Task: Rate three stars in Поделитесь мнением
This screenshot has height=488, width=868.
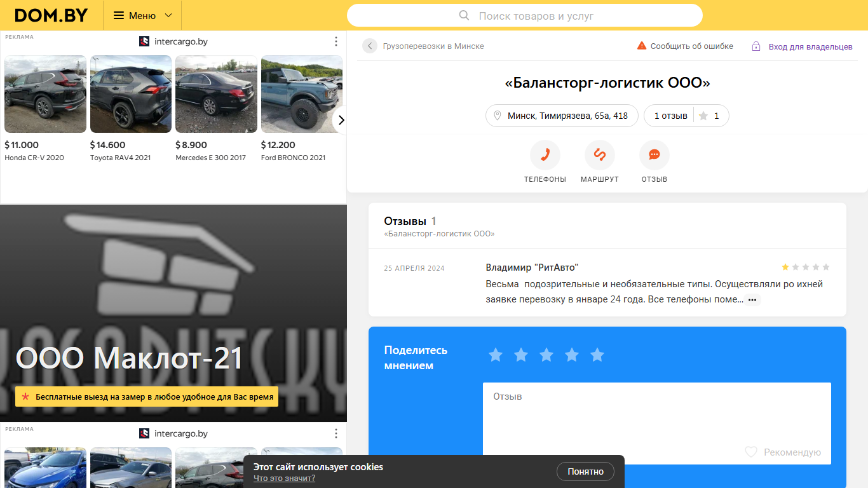Action: [x=546, y=355]
